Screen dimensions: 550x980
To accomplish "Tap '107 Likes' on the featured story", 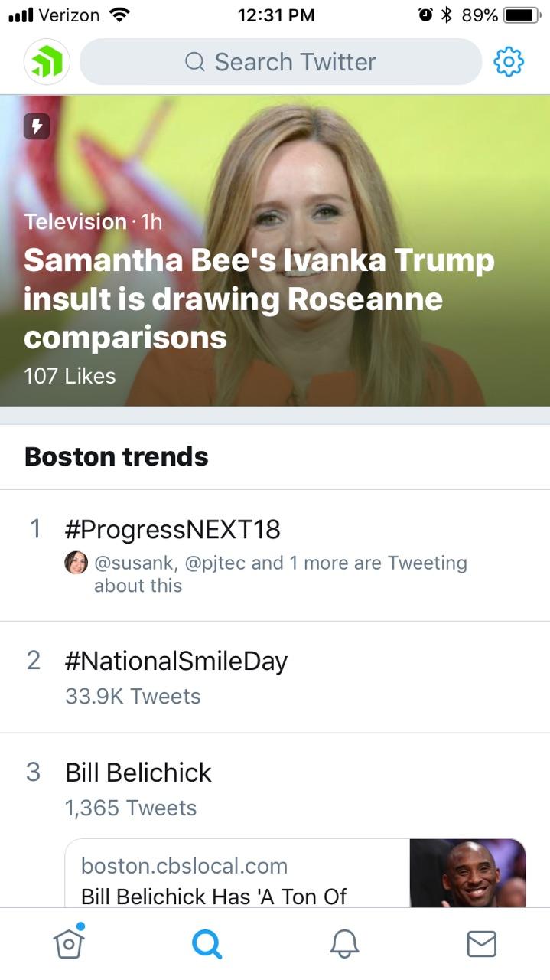I will tap(70, 376).
